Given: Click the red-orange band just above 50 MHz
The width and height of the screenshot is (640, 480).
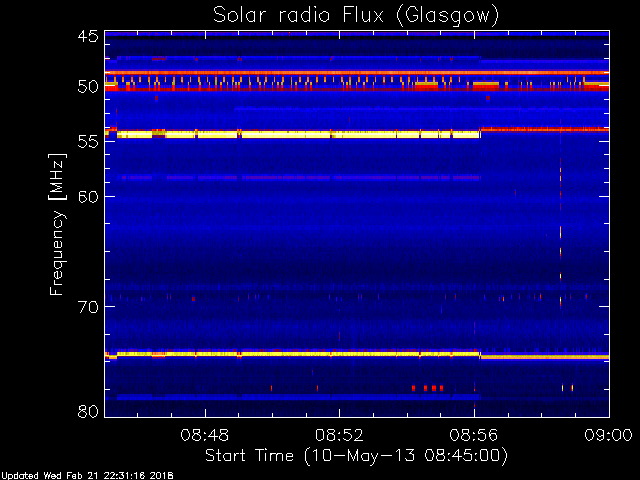Looking at the screenshot, I should click(357, 73).
